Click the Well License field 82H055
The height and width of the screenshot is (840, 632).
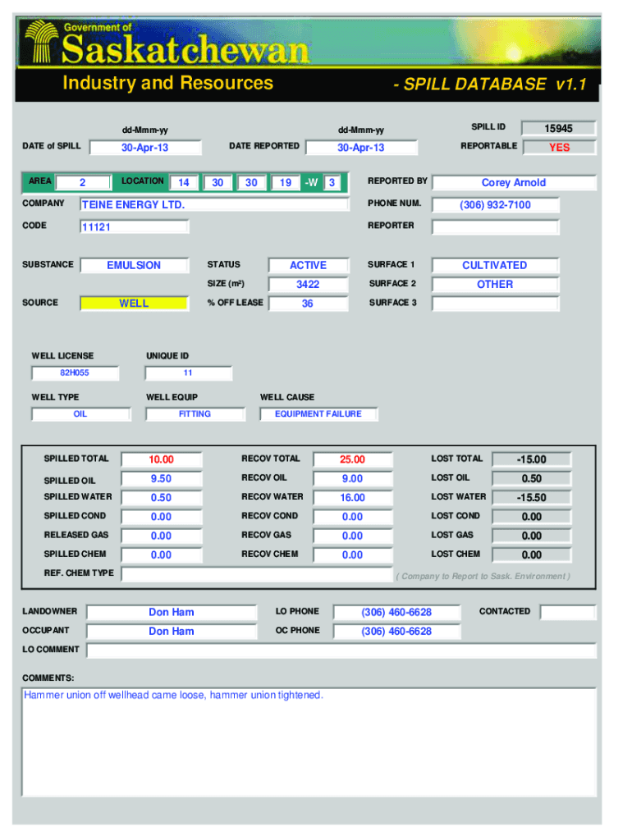tap(75, 373)
